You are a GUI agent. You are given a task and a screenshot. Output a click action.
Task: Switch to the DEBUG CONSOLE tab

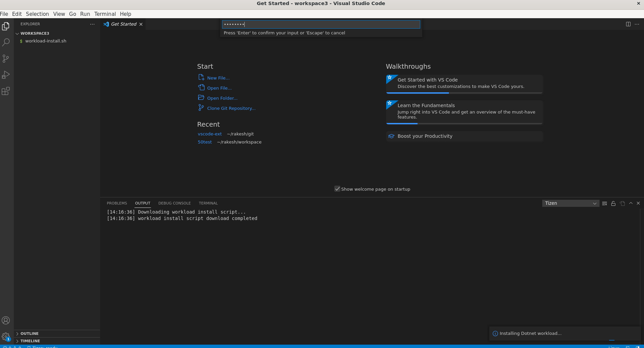tap(175, 203)
